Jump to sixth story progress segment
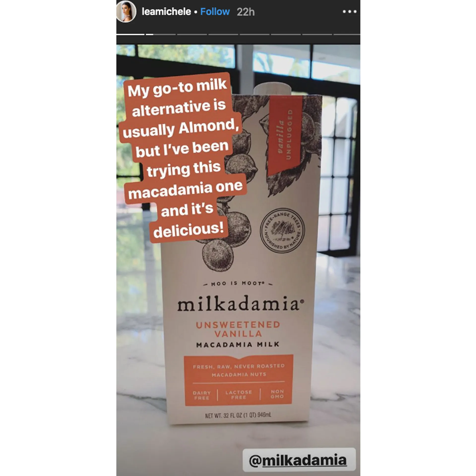The image size is (476, 476). pyautogui.click(x=286, y=34)
